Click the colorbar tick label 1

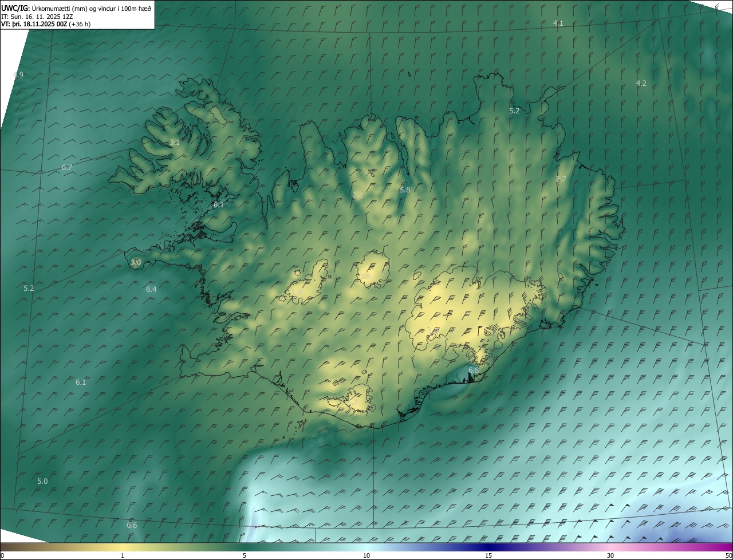pyautogui.click(x=123, y=555)
